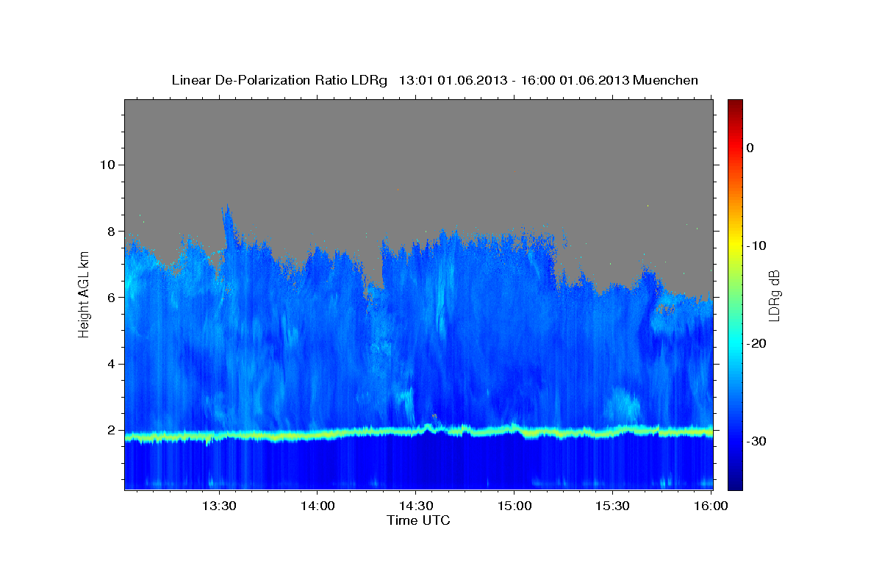Click the colorbar value -10
The image size is (882, 588).
tap(756, 245)
